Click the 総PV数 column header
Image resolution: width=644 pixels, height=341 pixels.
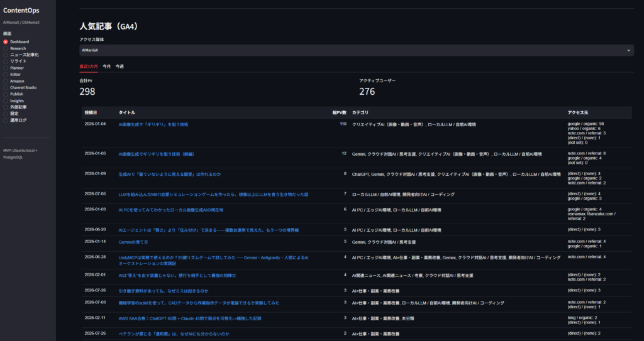340,112
